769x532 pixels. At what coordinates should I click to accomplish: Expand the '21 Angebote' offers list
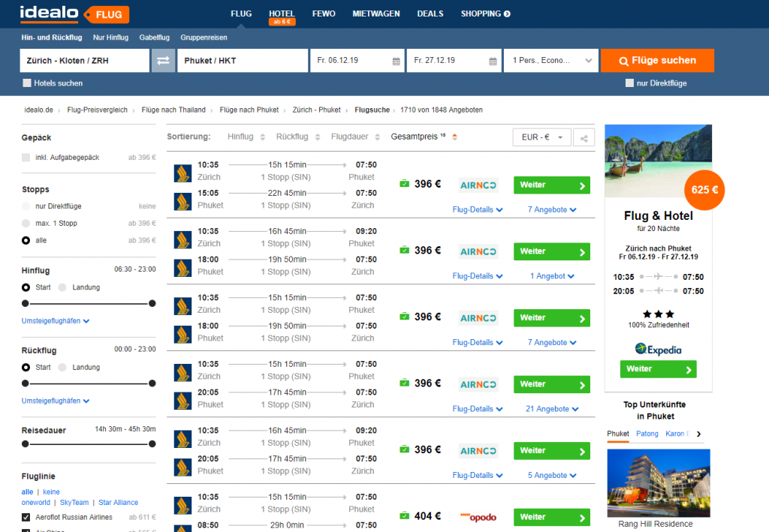[551, 410]
